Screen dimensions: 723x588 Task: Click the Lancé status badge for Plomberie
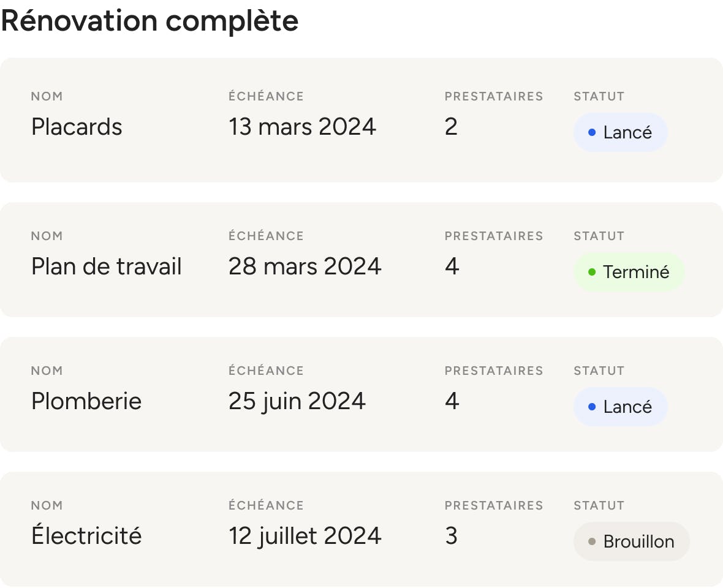click(620, 407)
